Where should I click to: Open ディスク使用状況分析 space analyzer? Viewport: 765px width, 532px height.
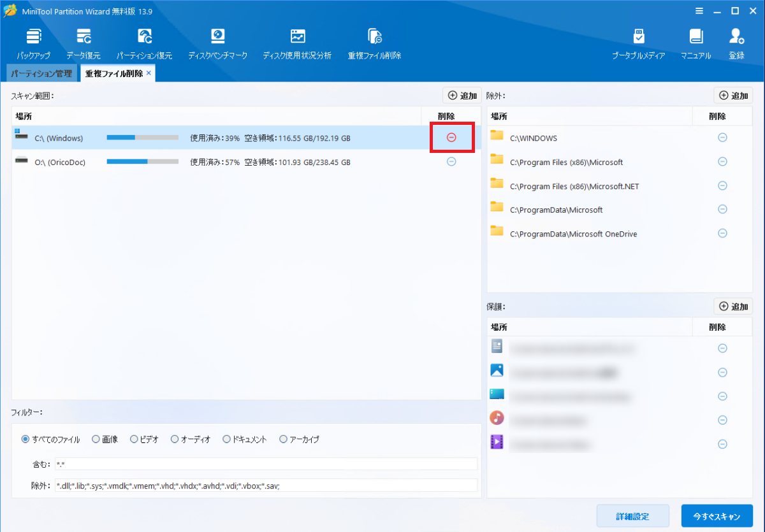point(297,44)
